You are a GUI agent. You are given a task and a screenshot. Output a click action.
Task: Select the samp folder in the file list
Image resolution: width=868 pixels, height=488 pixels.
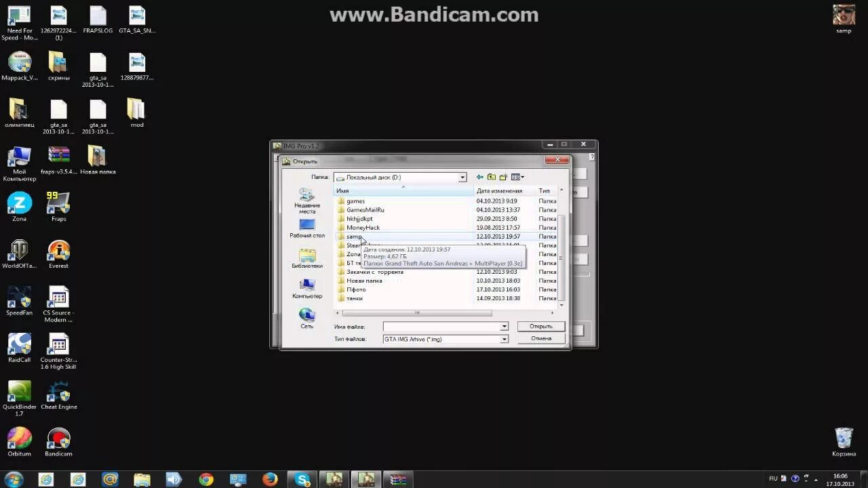pos(354,237)
